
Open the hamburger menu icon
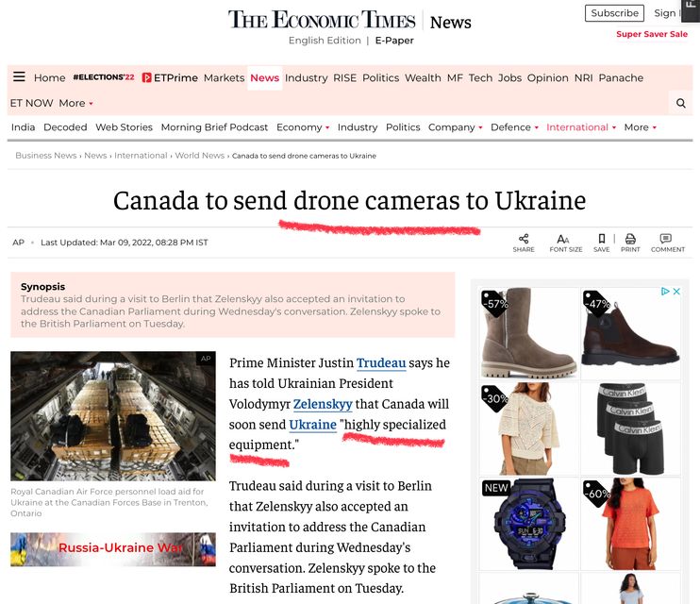19,76
